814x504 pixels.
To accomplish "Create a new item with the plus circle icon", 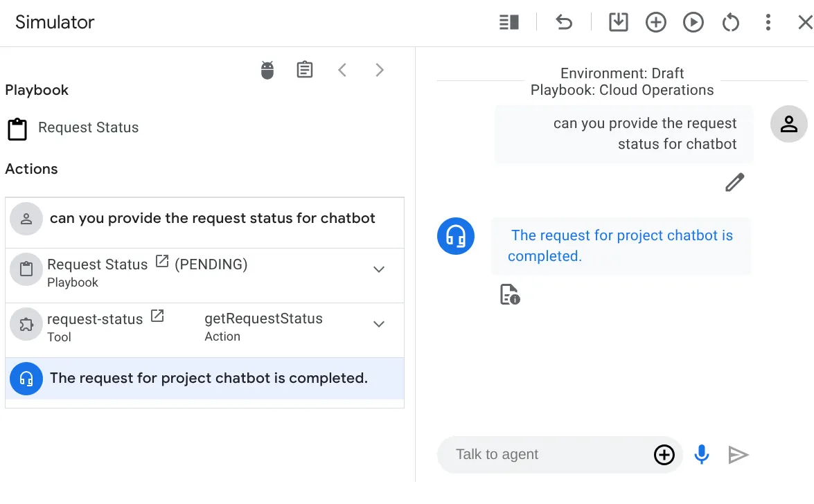I will (655, 22).
